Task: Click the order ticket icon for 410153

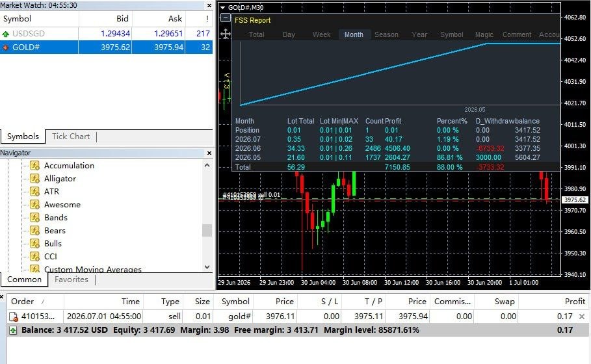Action: click(x=14, y=317)
